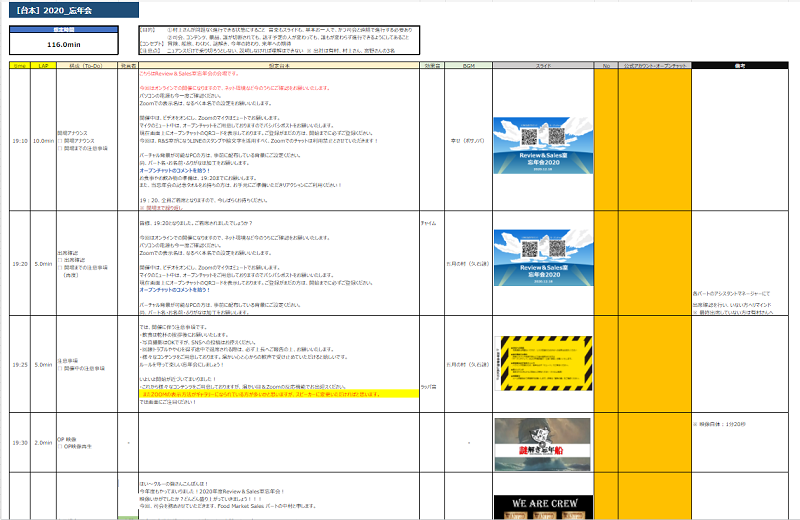Click the 19:10 time cell
The image size is (800, 520).
pyautogui.click(x=19, y=141)
